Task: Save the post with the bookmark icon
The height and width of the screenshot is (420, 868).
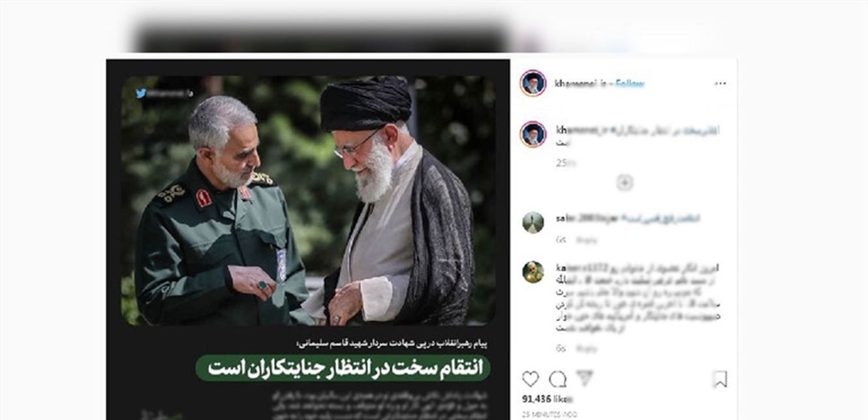Action: tap(720, 380)
